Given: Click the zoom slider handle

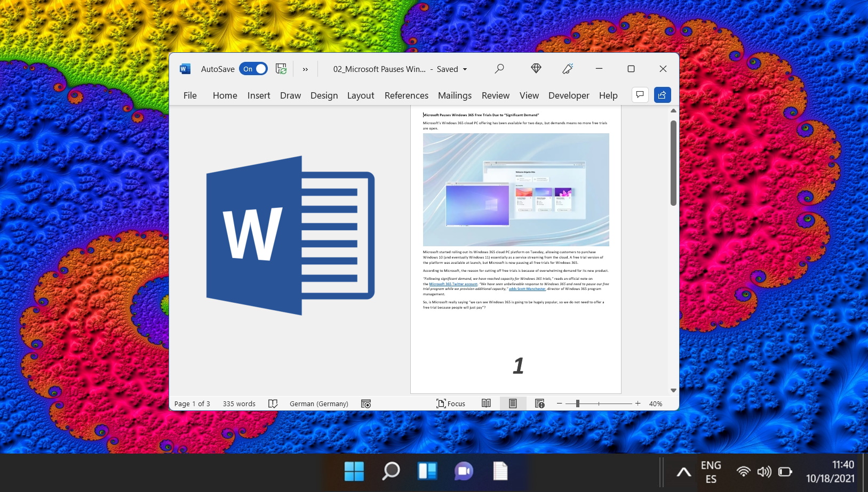Looking at the screenshot, I should pyautogui.click(x=578, y=404).
